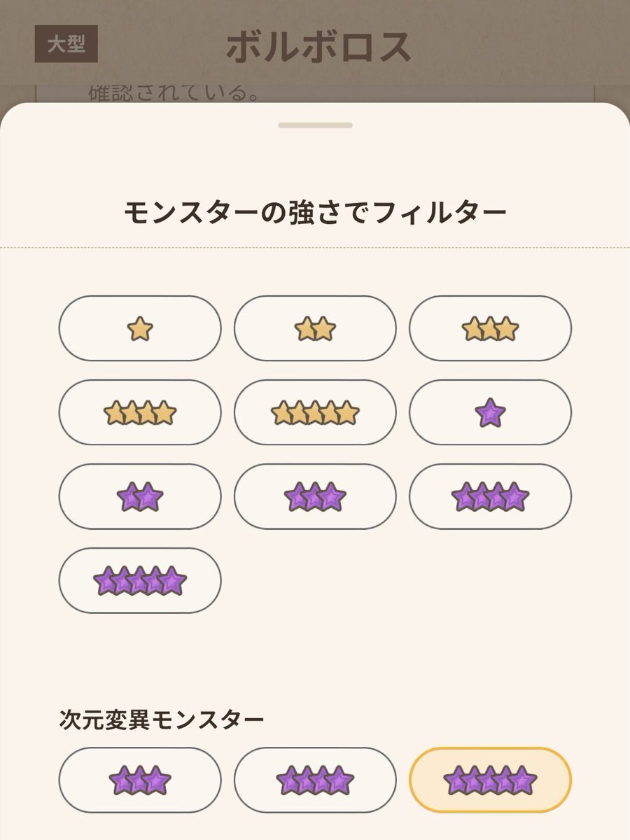
Task: Enable three purple stars strength filter
Action: tap(315, 496)
